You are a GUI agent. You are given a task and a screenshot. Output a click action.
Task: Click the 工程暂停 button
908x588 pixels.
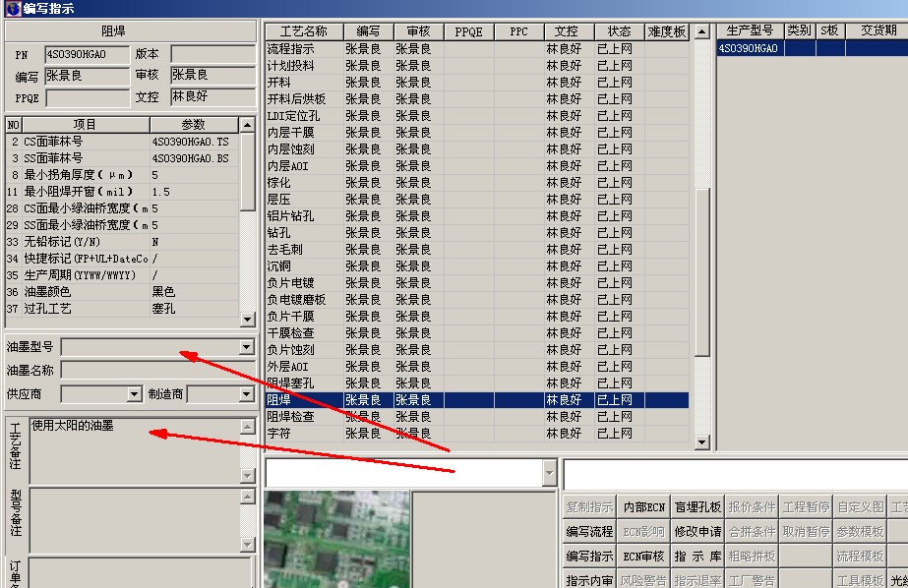click(x=806, y=507)
